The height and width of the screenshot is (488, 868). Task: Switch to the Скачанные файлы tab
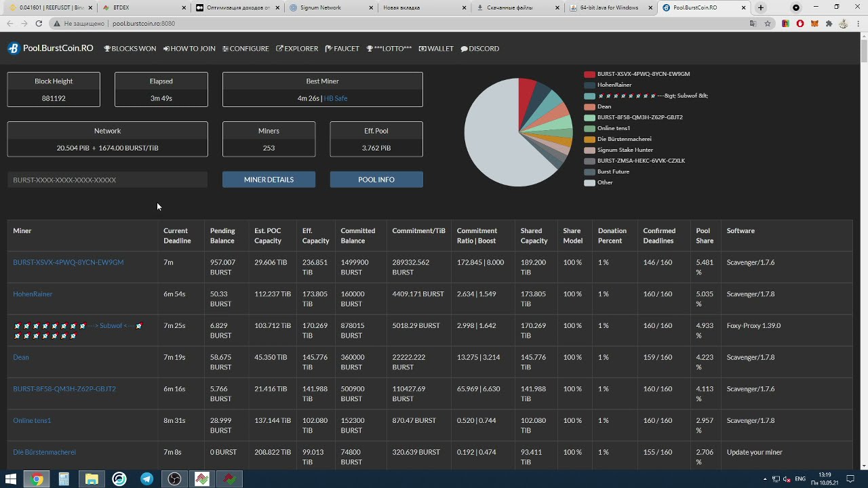517,7
